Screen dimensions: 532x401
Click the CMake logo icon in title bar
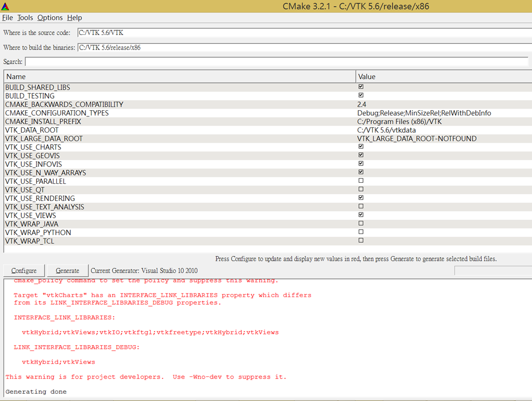(x=5, y=6)
